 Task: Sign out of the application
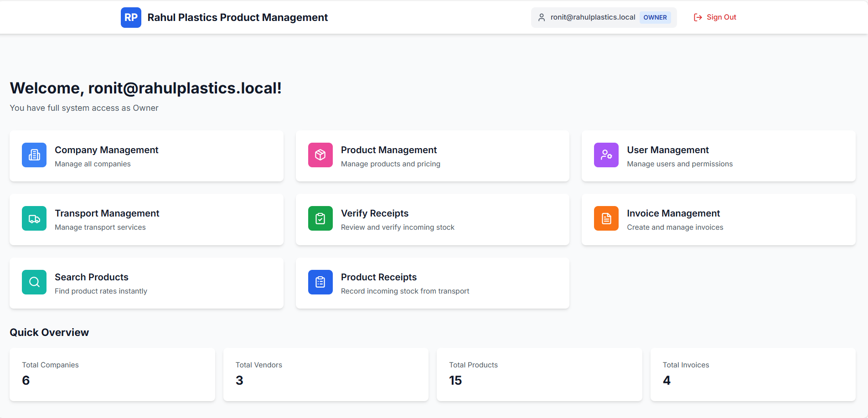point(715,17)
